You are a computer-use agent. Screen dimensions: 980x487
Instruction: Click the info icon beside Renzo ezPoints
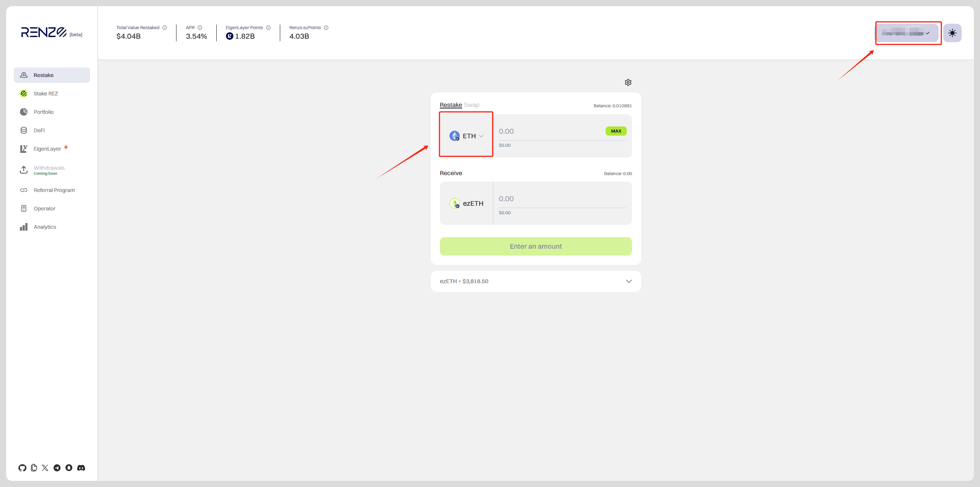[x=326, y=28]
